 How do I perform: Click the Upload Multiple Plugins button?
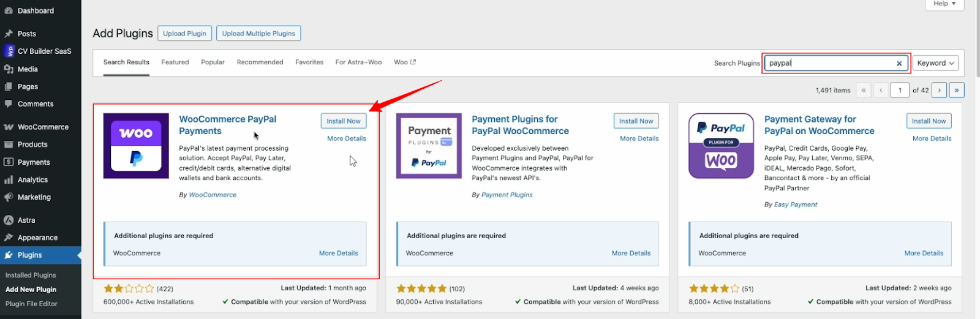(258, 33)
